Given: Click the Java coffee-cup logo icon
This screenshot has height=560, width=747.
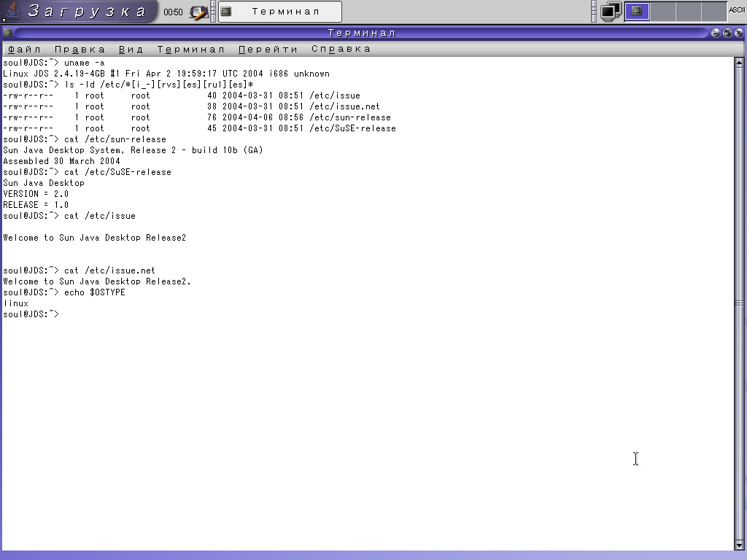Looking at the screenshot, I should tap(13, 10).
